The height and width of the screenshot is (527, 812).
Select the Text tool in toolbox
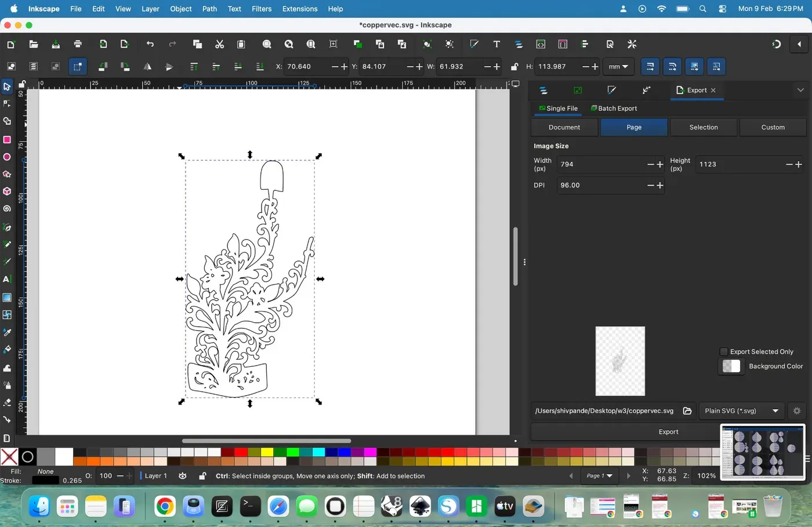point(7,279)
